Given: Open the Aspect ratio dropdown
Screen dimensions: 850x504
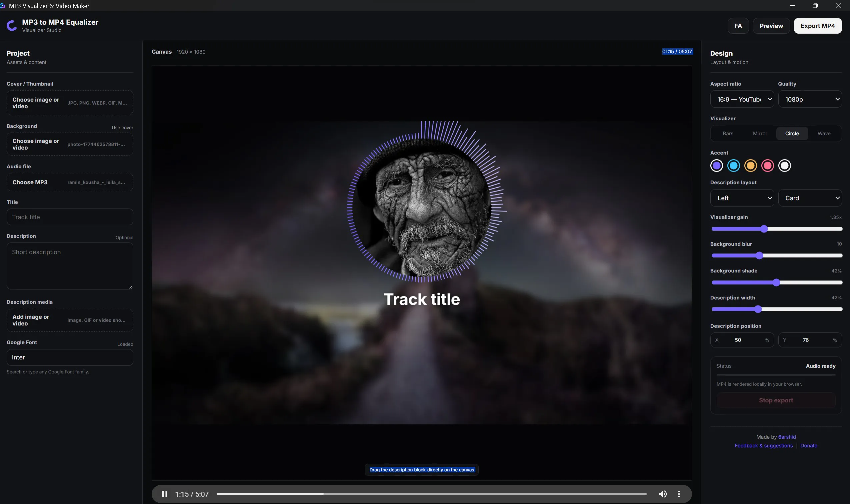Looking at the screenshot, I should point(742,99).
